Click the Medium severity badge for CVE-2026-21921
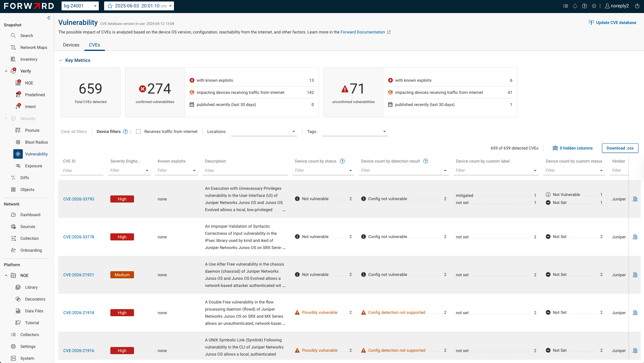644x363 pixels. [x=122, y=275]
